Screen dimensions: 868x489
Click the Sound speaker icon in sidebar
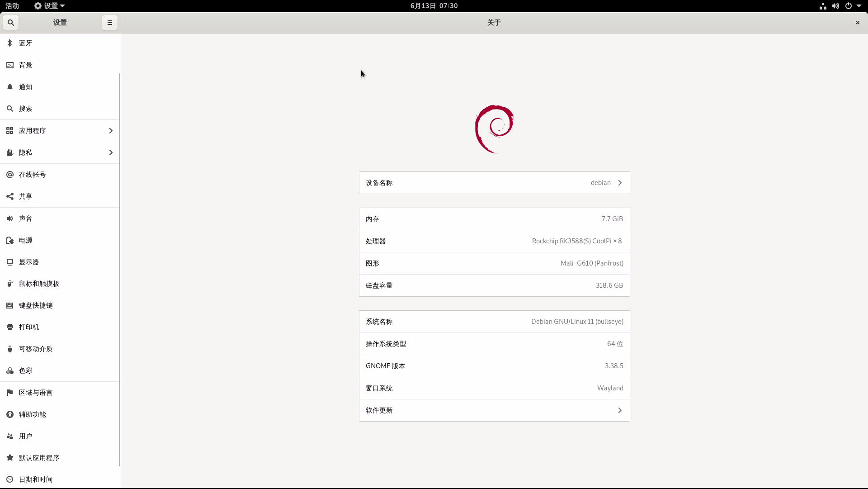click(10, 218)
